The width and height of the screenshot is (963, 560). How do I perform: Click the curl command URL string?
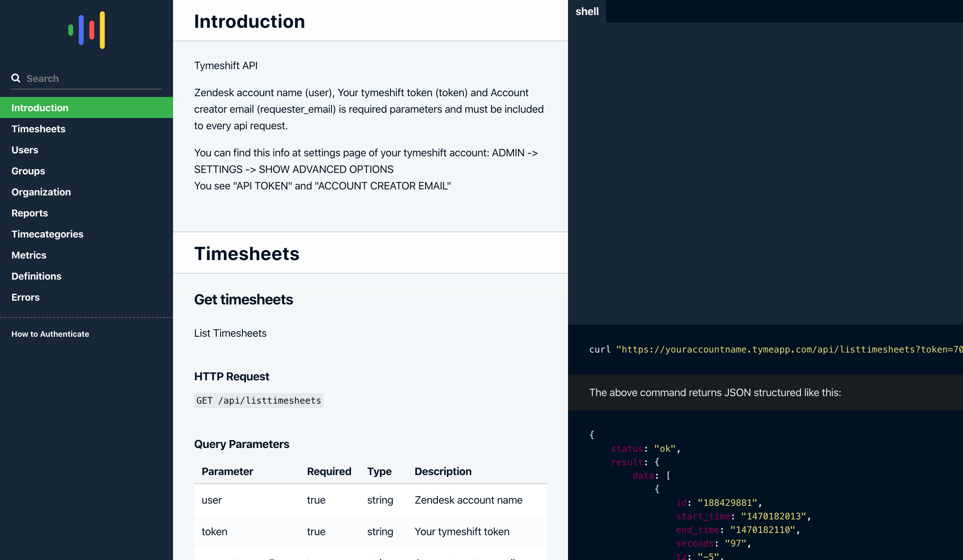(x=790, y=349)
